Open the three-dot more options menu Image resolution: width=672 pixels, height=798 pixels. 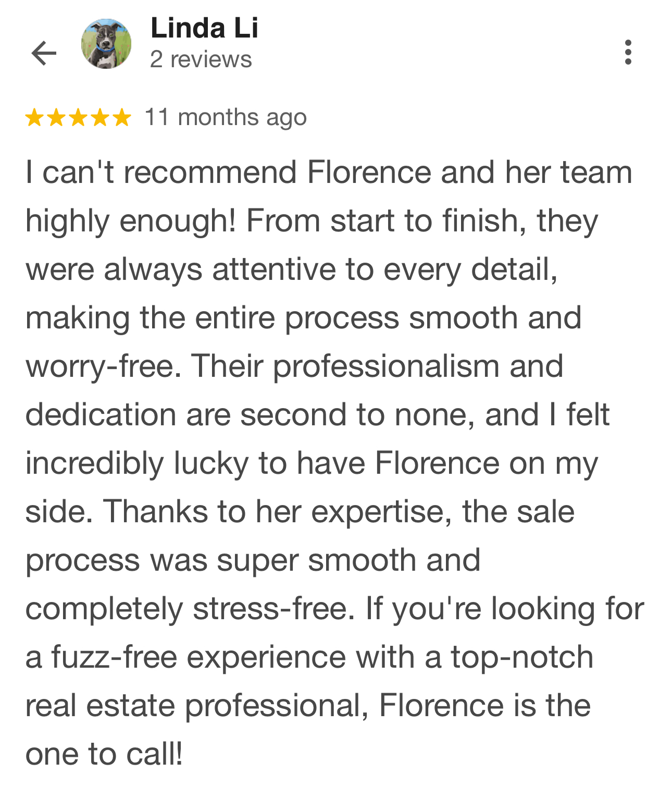point(628,52)
